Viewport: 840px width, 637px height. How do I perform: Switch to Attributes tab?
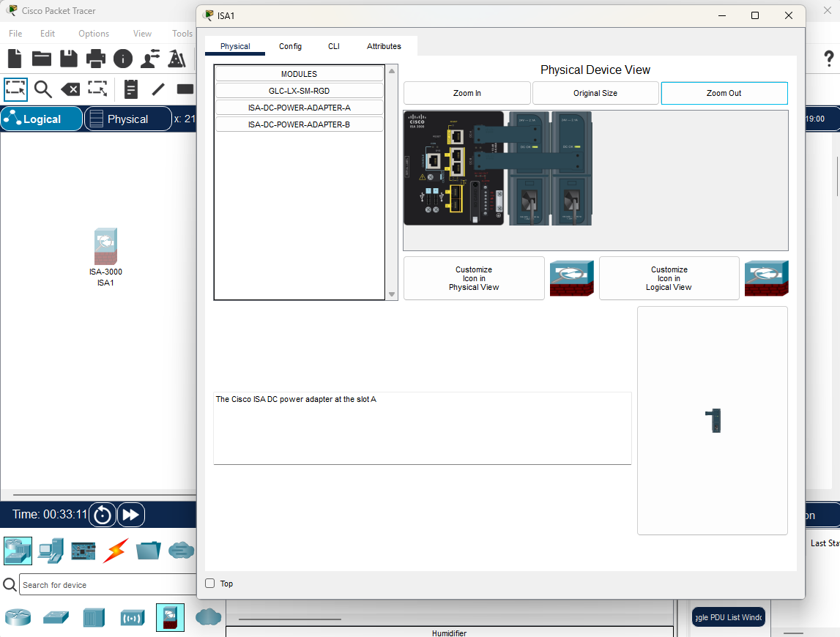point(384,46)
